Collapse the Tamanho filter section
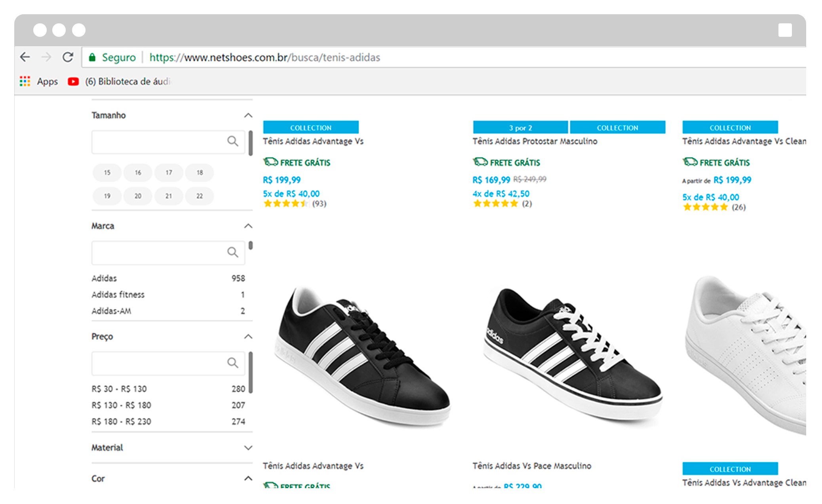822x504 pixels. tap(248, 116)
